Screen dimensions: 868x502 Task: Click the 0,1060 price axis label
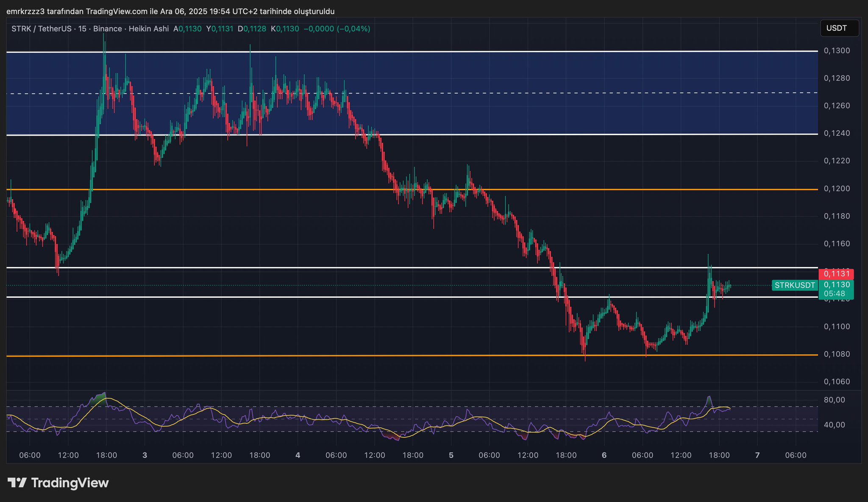pos(837,382)
